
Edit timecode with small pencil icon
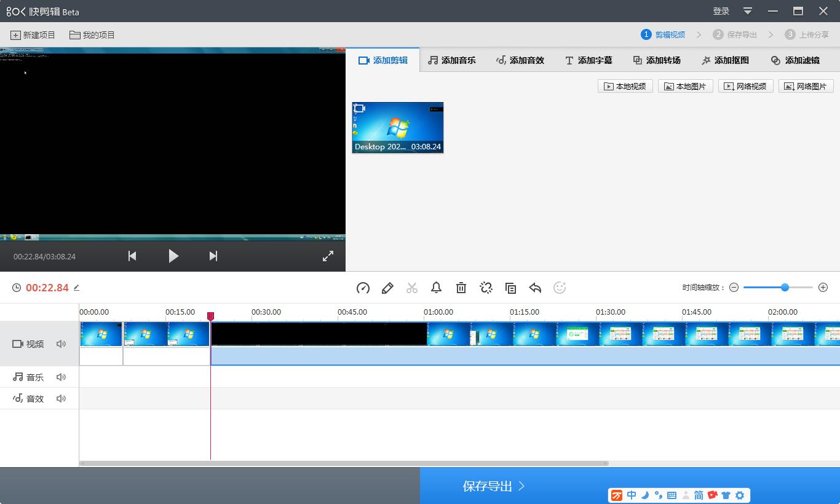(x=76, y=287)
